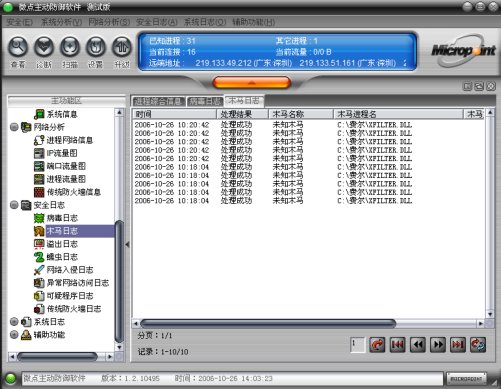Open 异常网络访问日志 tree entry
This screenshot has height=389, width=501.
pyautogui.click(x=71, y=283)
